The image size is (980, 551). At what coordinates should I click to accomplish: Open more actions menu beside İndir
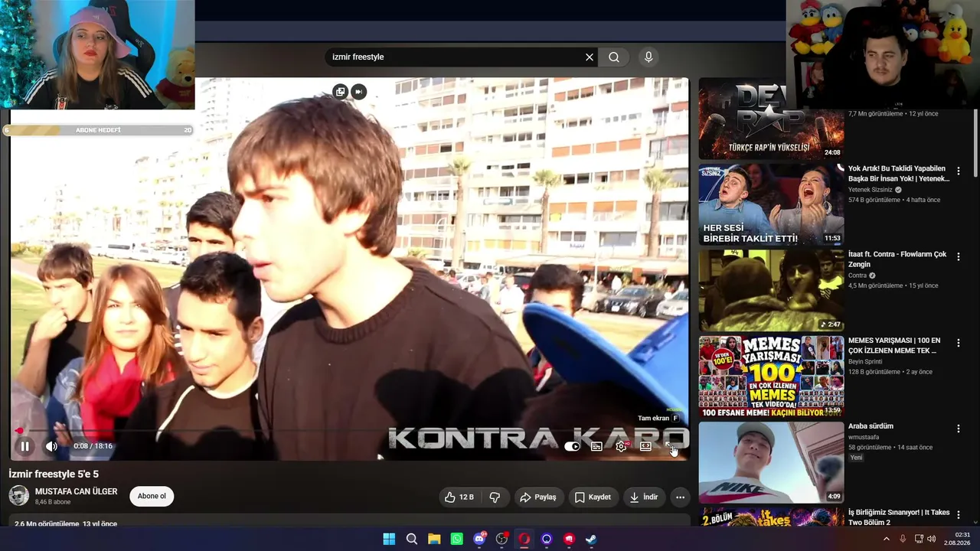coord(680,497)
